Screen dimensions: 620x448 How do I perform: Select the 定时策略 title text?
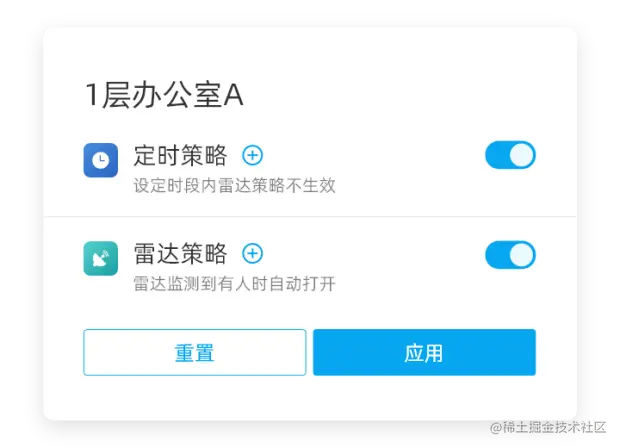click(180, 155)
